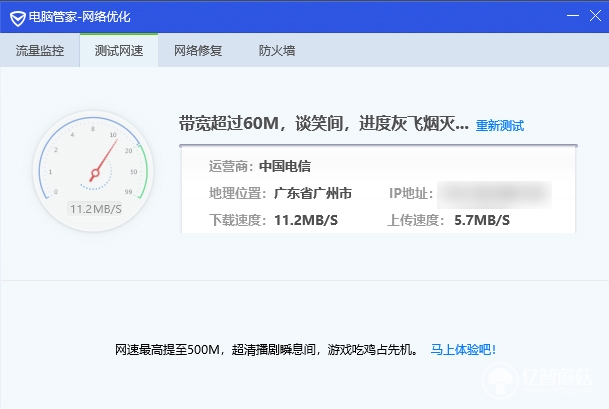
Task: Close the 网络优化 window
Action: pyautogui.click(x=595, y=16)
